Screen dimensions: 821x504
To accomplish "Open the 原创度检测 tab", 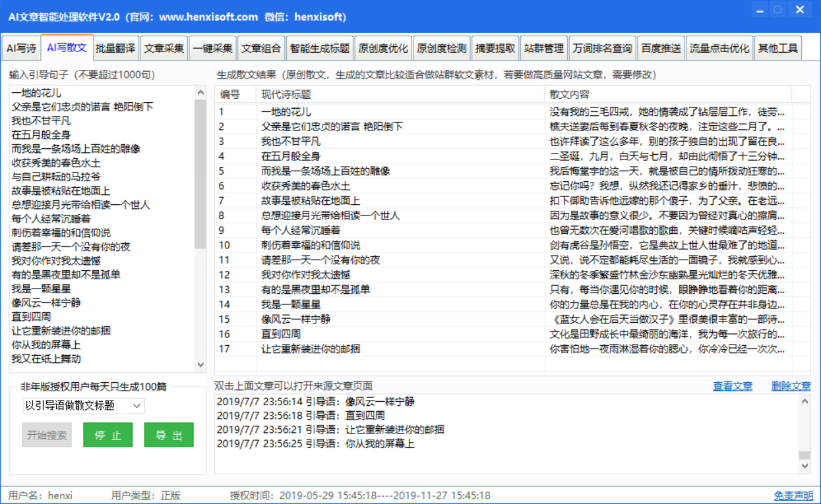I will coord(442,49).
